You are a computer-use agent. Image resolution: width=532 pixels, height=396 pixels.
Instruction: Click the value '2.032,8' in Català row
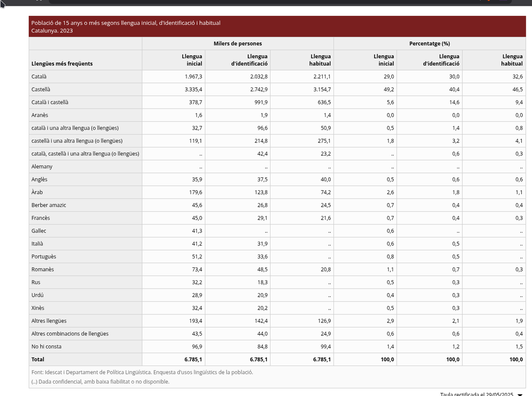click(x=258, y=77)
